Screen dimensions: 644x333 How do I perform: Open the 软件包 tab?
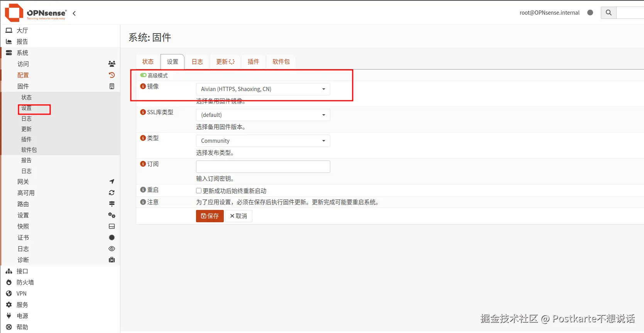pyautogui.click(x=281, y=62)
